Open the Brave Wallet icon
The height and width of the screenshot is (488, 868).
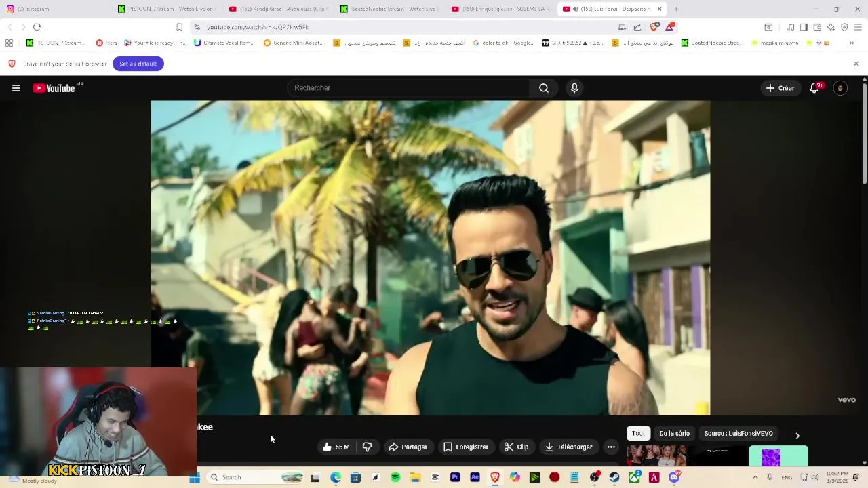coord(817,27)
